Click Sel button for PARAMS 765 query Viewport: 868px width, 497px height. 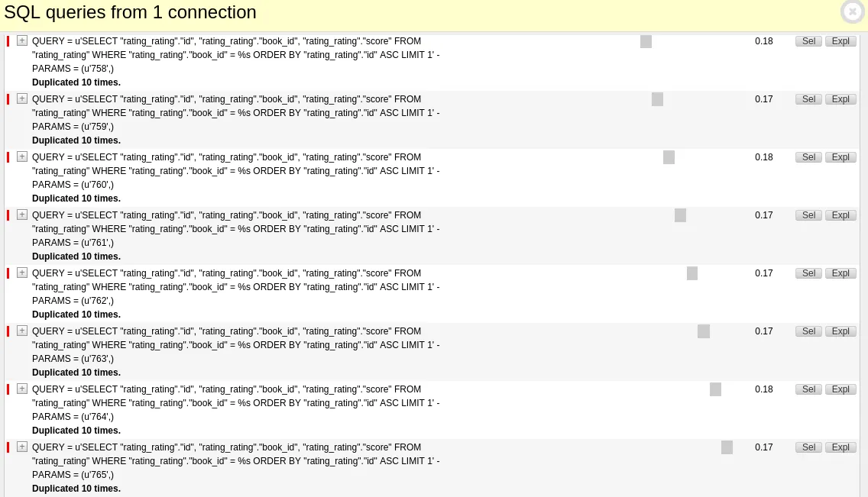click(808, 447)
